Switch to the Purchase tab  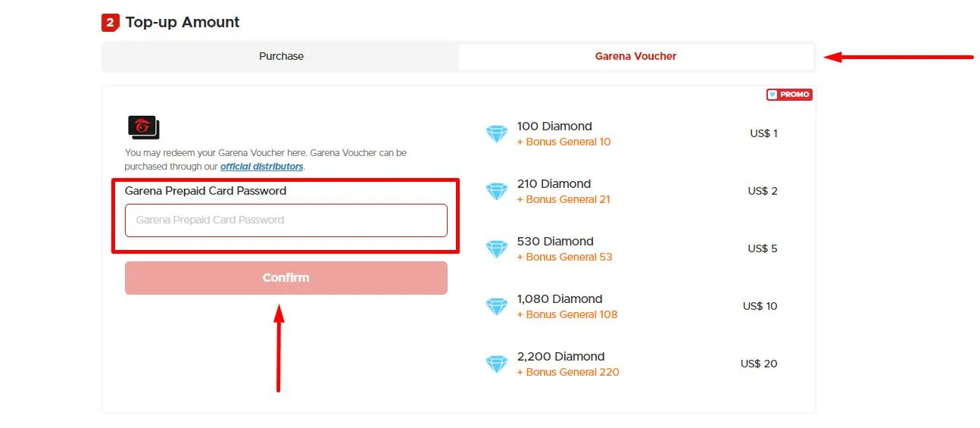tap(281, 56)
